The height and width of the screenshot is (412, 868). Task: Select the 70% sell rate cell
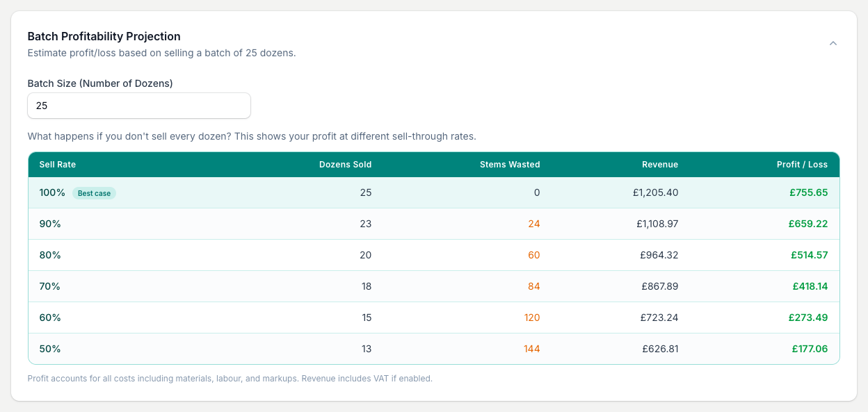point(50,286)
